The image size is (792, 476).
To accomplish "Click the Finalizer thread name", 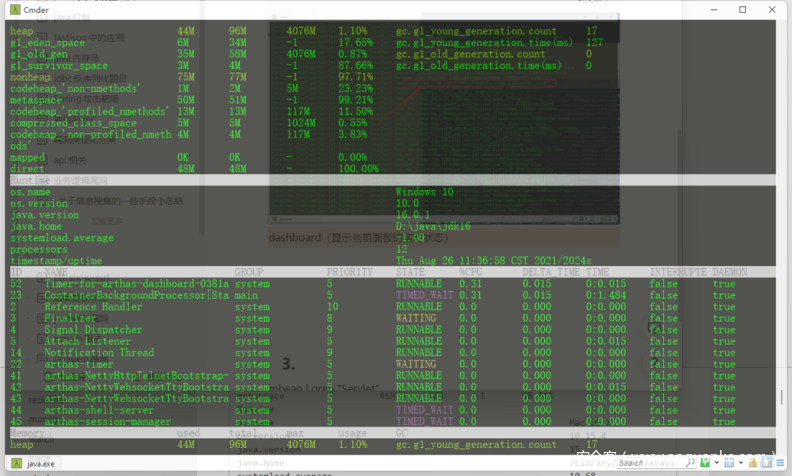I will pos(70,318).
